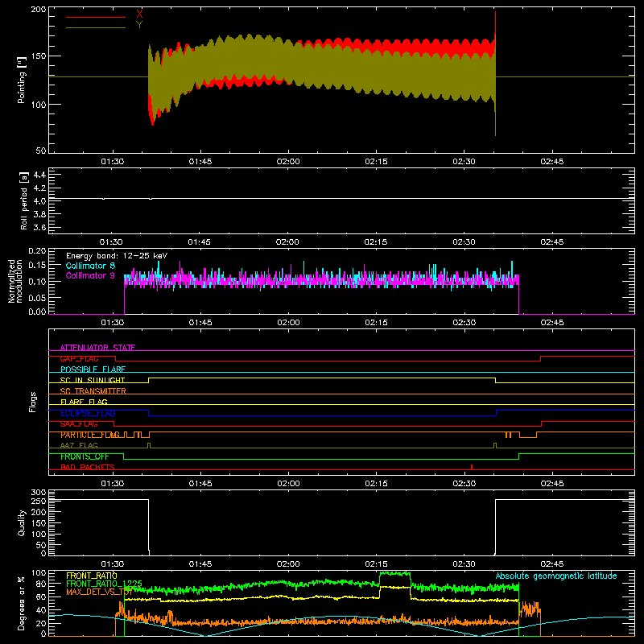Click the 50 tick on Pointing axis
644x644 pixels.
tap(41, 151)
